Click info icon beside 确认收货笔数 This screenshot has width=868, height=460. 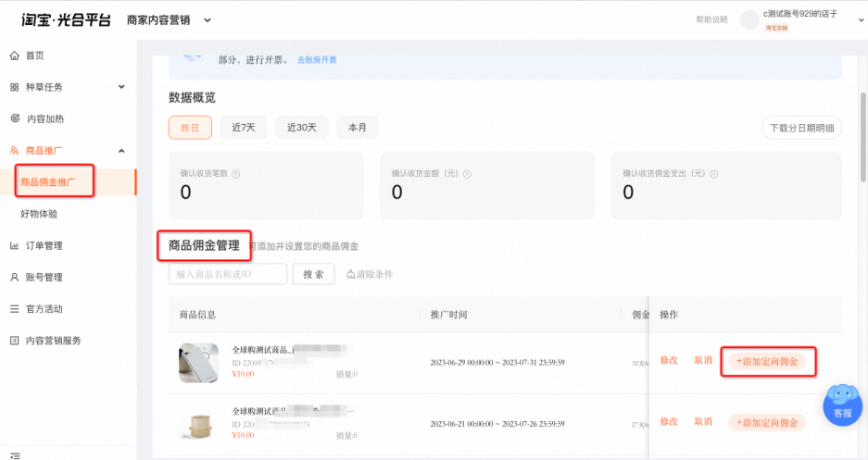236,174
